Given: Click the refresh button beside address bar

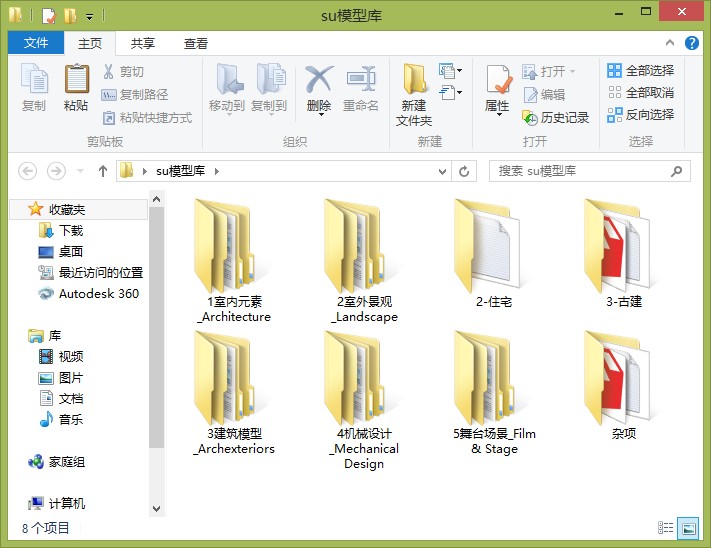Looking at the screenshot, I should 464,171.
